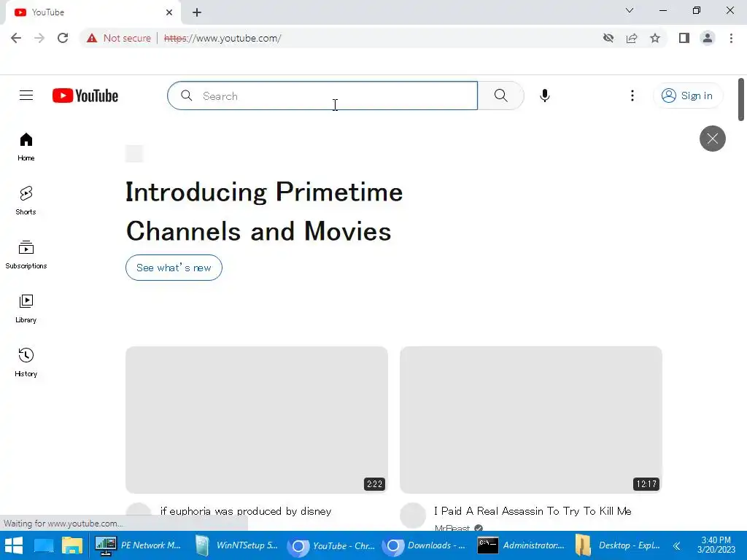Viewport: 747px width, 560px height.
Task: Select the YouTube browser tab
Action: [93, 12]
